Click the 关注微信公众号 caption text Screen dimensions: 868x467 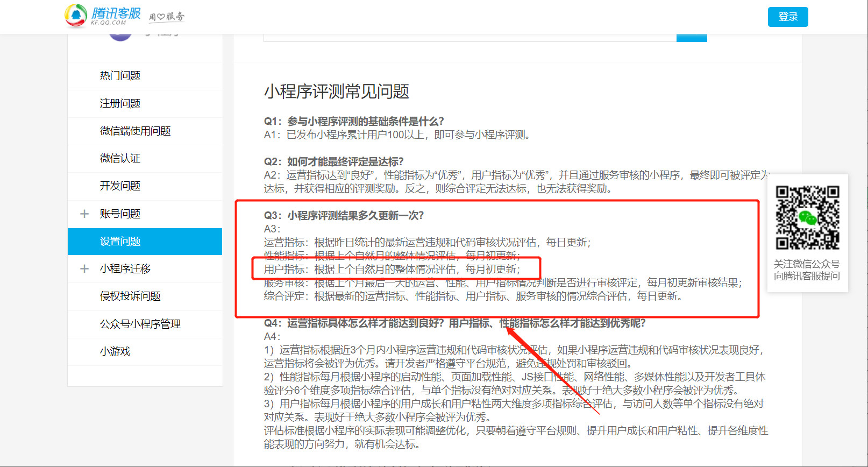click(807, 264)
